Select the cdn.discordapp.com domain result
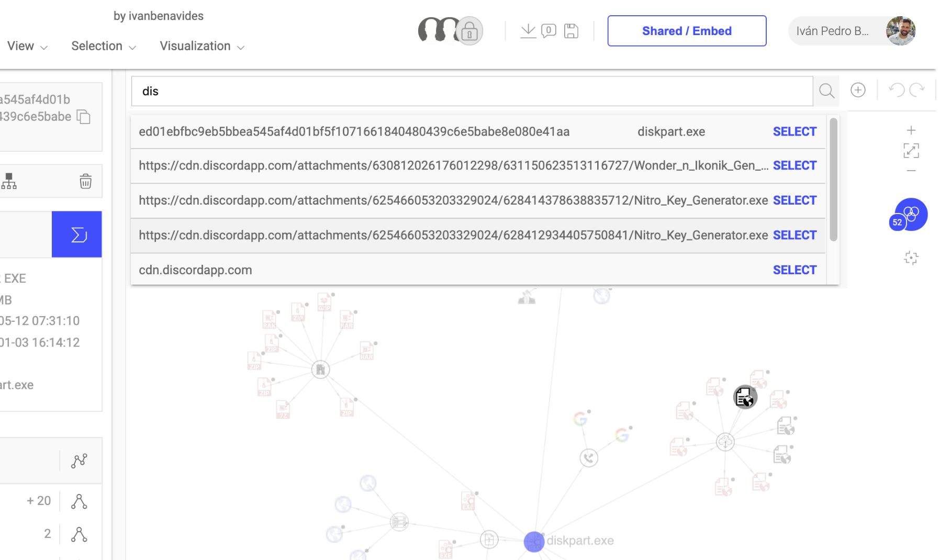Viewport: 940px width, 560px height. tap(794, 270)
